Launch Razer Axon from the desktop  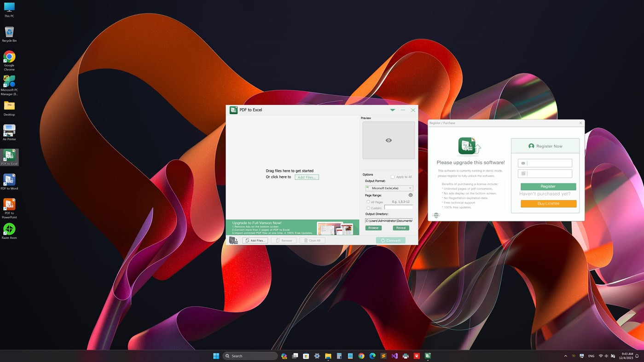click(9, 231)
